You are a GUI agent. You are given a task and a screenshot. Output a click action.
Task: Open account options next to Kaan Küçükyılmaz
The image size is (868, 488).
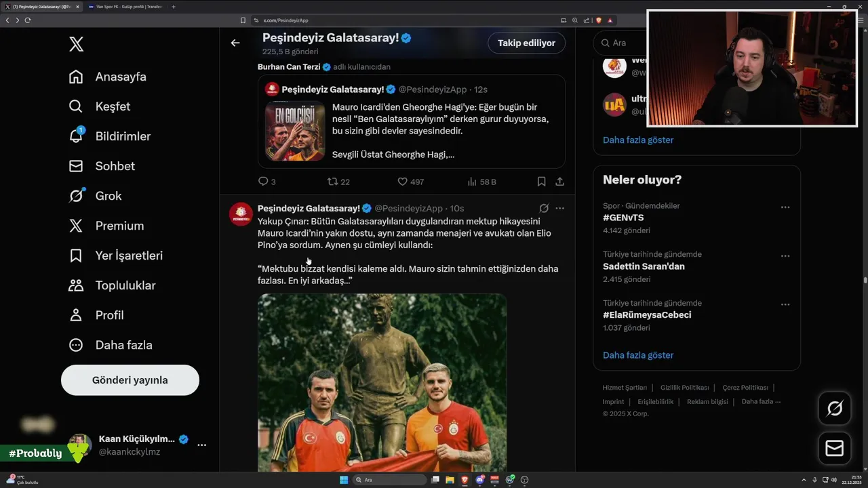coord(201,445)
